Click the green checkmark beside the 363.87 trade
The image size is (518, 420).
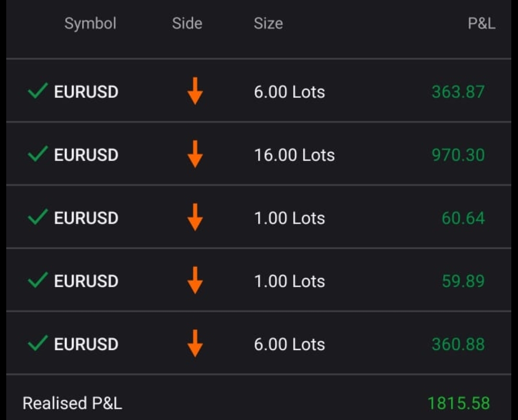click(37, 91)
